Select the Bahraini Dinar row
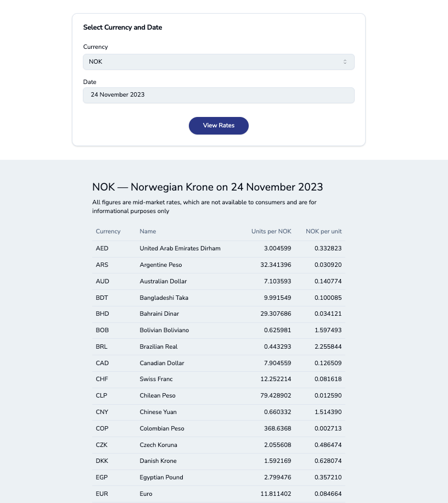The width and height of the screenshot is (448, 503). pos(219,314)
